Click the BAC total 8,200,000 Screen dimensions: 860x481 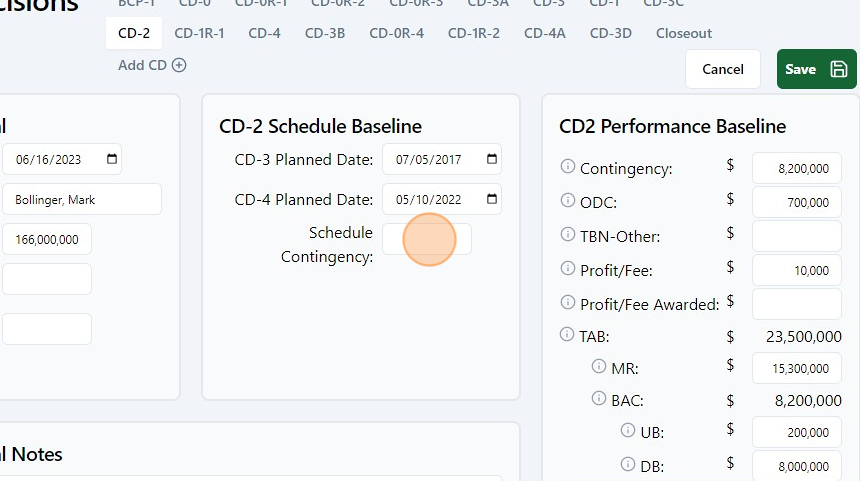click(x=808, y=400)
